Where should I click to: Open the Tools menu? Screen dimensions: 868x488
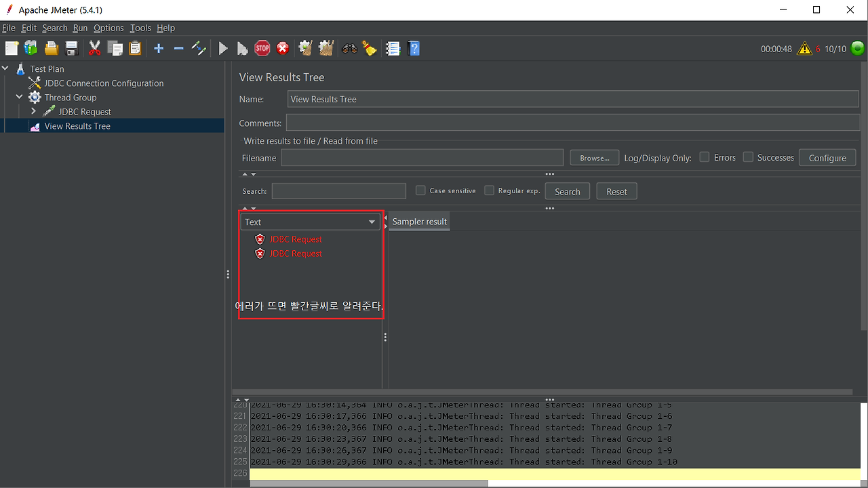pos(140,28)
